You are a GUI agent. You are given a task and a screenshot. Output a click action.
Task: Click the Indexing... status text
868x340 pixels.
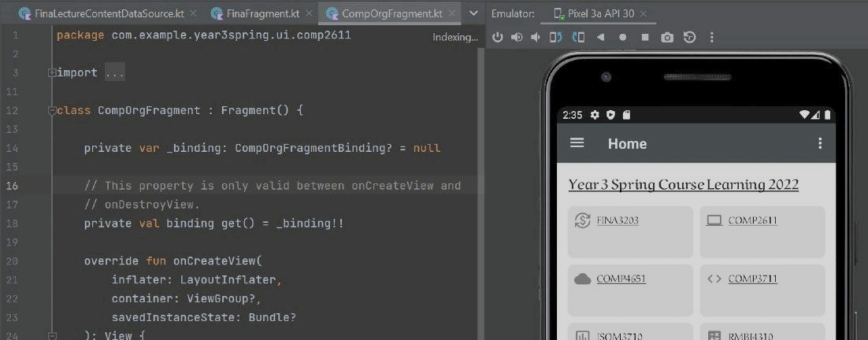tap(455, 37)
